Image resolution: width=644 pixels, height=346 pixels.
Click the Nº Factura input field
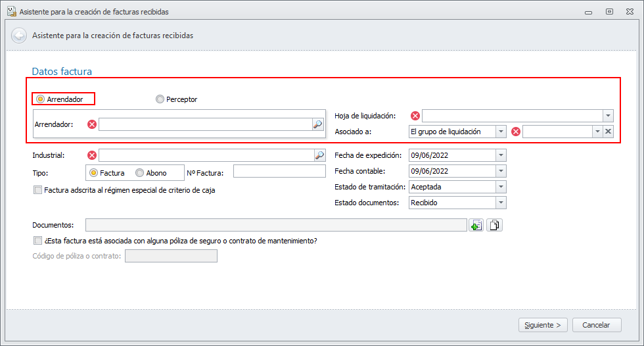point(279,172)
